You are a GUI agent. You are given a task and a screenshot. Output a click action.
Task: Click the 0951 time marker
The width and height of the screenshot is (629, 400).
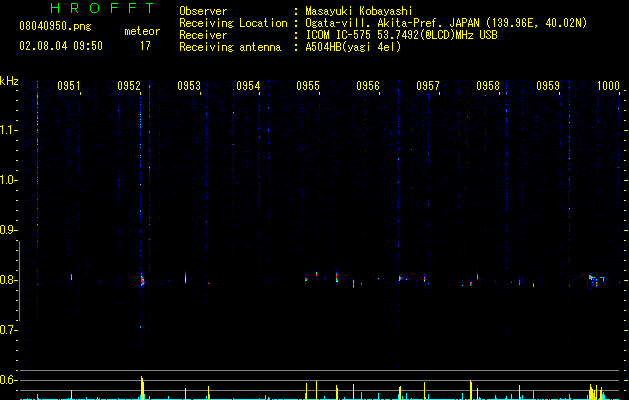pos(69,86)
